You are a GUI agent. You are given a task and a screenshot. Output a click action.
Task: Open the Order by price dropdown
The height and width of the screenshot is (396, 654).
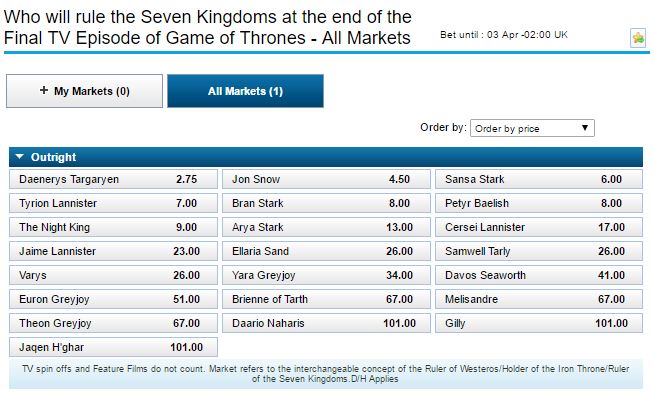click(532, 128)
